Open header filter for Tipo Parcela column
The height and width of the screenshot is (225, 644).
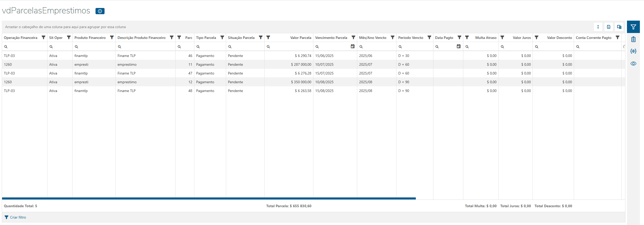pos(222,38)
